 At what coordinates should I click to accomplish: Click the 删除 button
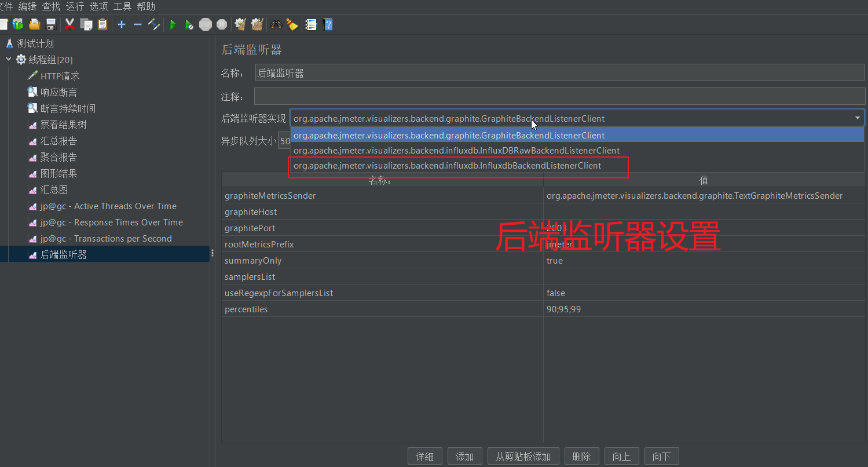[581, 457]
